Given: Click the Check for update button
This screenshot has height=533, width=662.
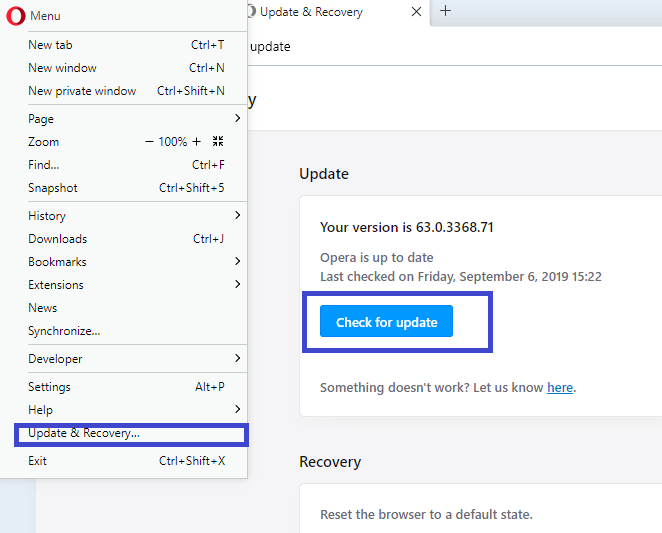Looking at the screenshot, I should [x=386, y=321].
